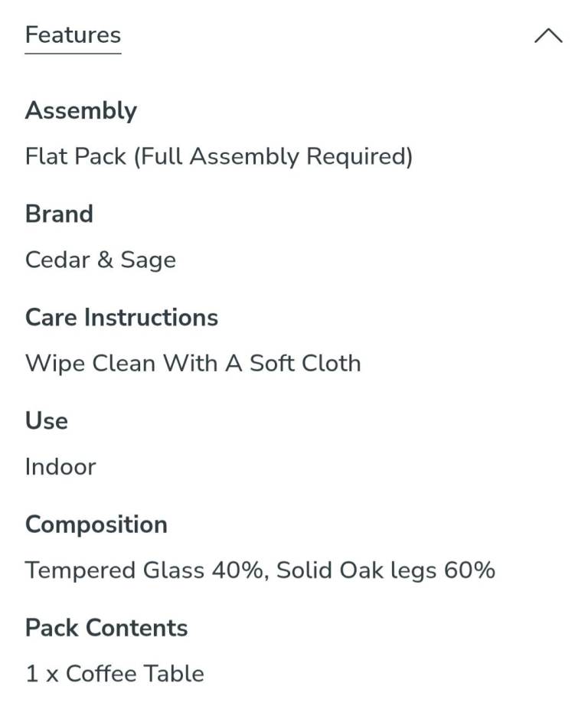This screenshot has height=706, width=588.
Task: Click the word Required in assembly value
Action: pos(359,157)
